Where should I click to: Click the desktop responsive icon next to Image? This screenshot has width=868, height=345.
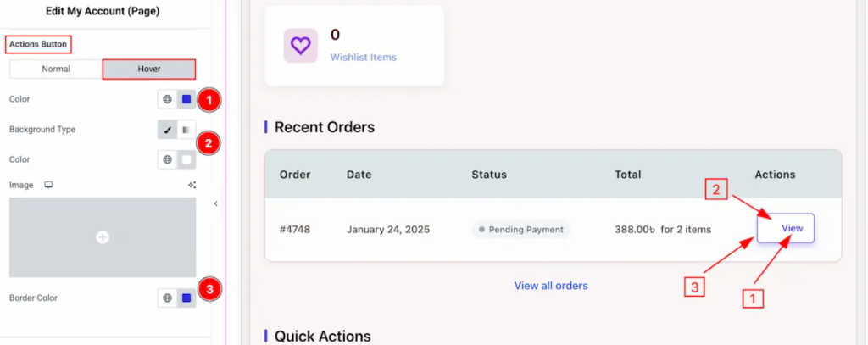click(48, 185)
